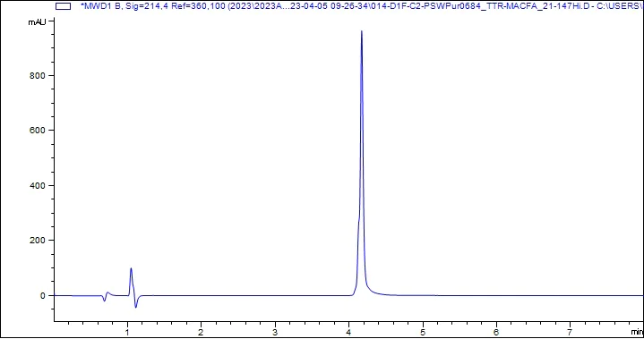The height and width of the screenshot is (339, 644).
Task: Click the 800 y-axis label
Action: [x=38, y=76]
